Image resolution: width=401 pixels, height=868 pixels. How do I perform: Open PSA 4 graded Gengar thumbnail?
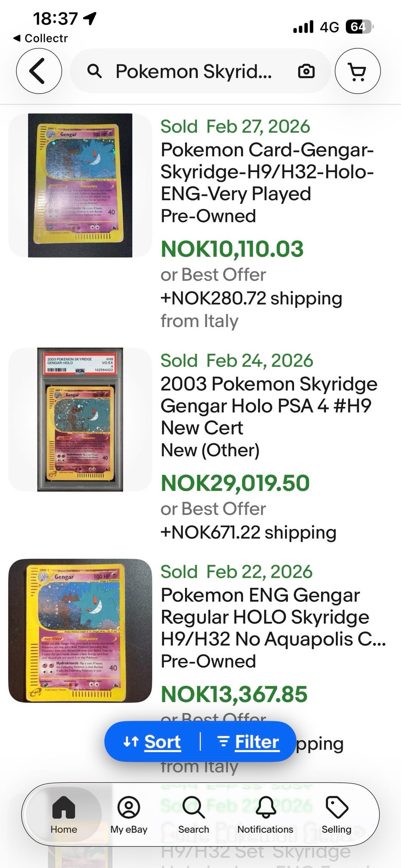(80, 419)
